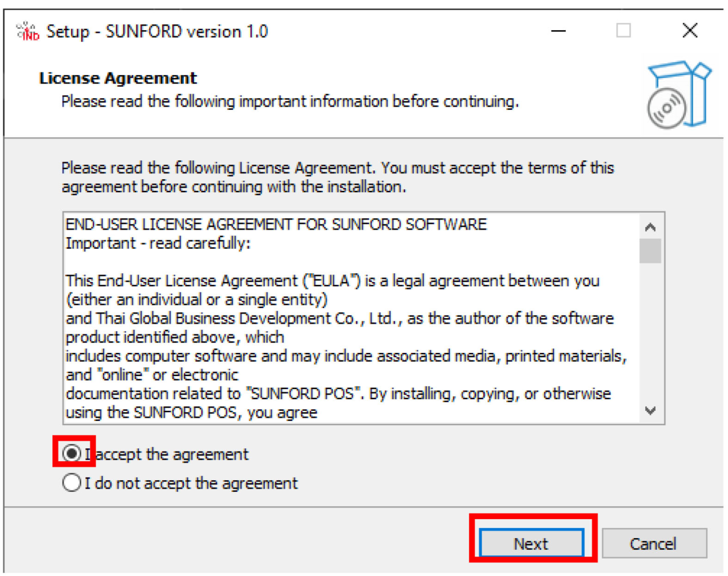Image resolution: width=728 pixels, height=576 pixels.
Task: Click the license scrollbar down arrow
Action: (x=650, y=411)
